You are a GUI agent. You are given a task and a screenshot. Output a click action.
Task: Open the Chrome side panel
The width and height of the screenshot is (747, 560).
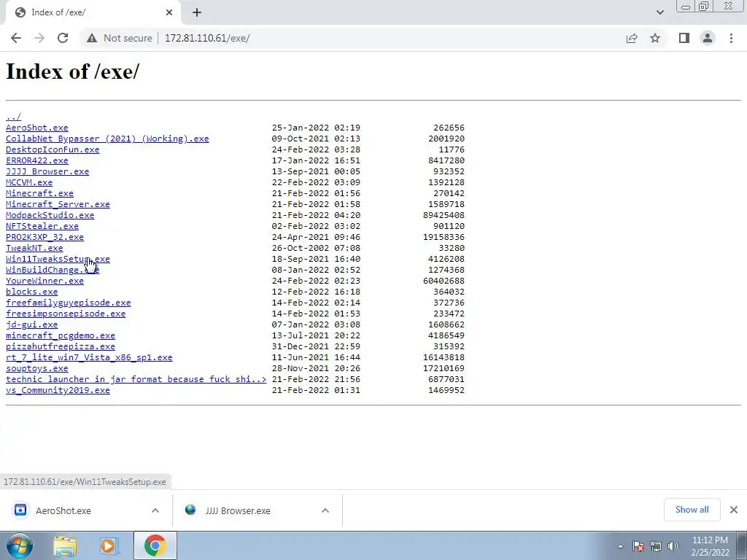pyautogui.click(x=684, y=38)
